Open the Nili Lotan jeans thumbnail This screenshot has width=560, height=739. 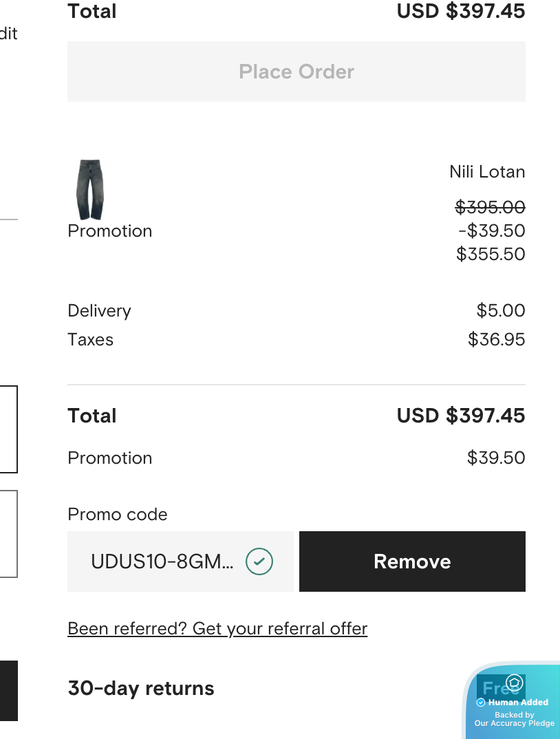coord(89,189)
